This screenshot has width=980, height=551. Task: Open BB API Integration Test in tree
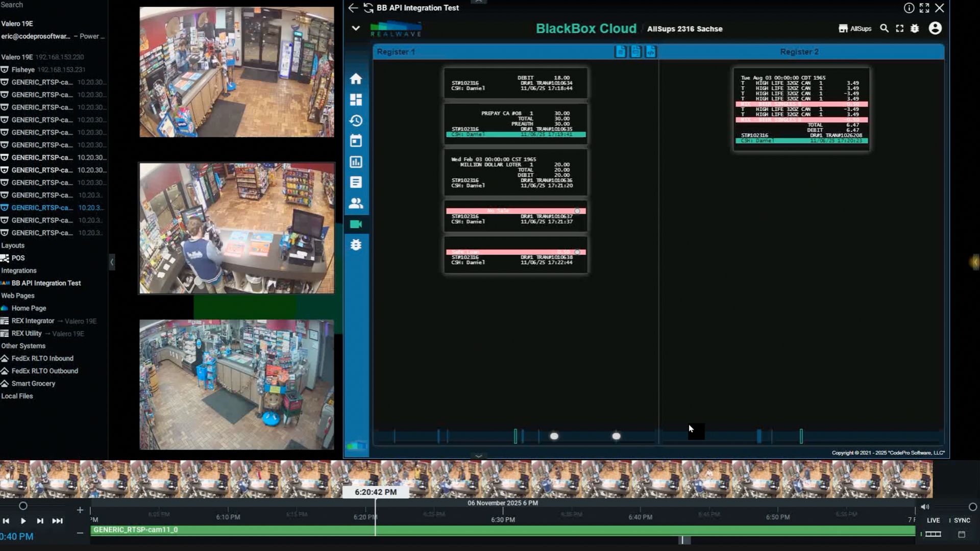click(x=46, y=283)
